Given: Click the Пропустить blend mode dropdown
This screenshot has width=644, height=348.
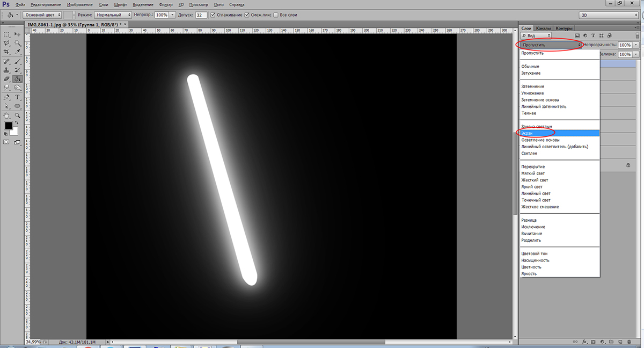Looking at the screenshot, I should [x=551, y=45].
